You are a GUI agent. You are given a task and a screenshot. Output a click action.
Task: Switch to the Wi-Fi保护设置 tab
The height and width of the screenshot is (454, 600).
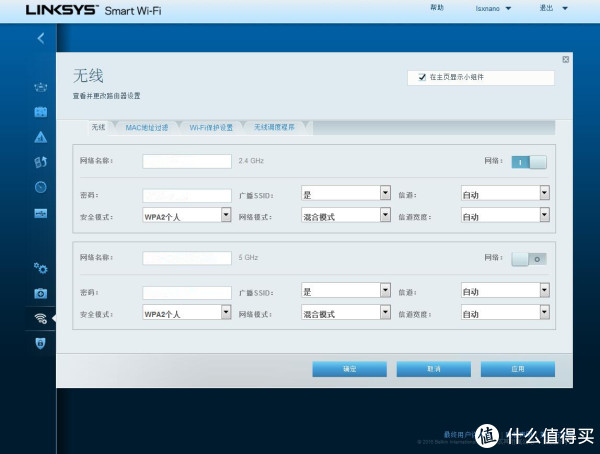(211, 127)
